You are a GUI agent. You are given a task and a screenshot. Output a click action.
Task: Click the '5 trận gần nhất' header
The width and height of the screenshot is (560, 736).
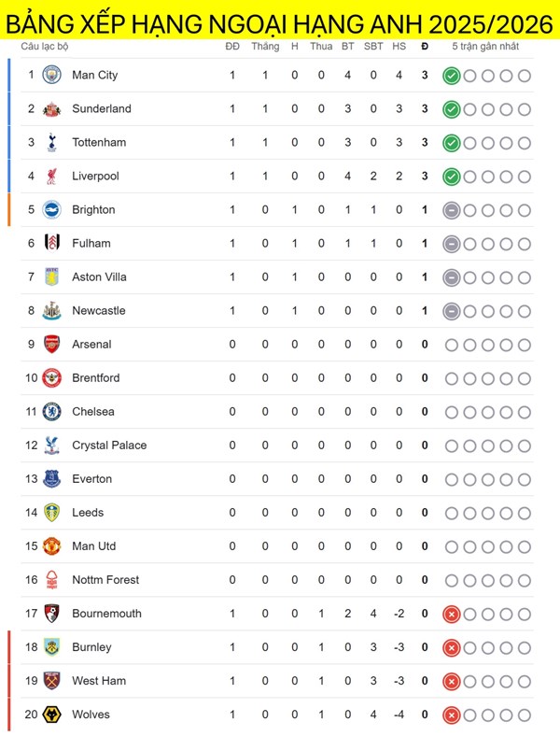click(485, 46)
